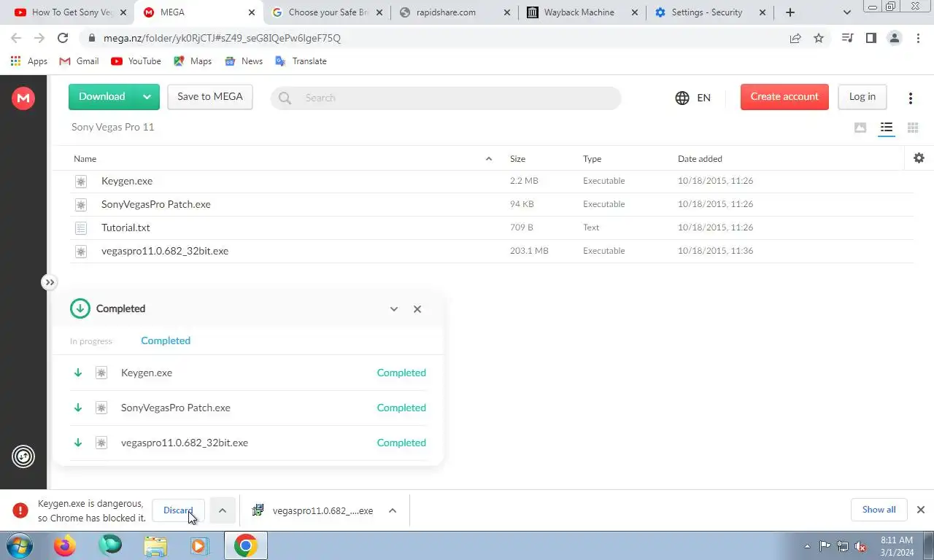934x560 pixels.
Task: Discard the blocked Keygen.exe download
Action: [x=178, y=510]
